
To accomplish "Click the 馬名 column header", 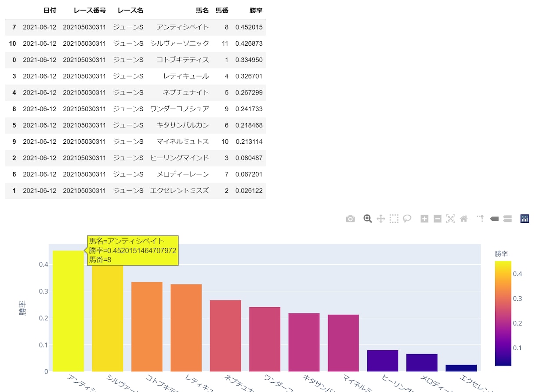I will coord(203,10).
